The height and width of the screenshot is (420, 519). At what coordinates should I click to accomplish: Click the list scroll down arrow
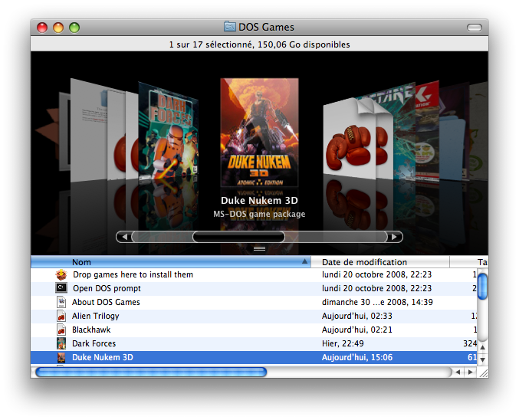point(483,359)
